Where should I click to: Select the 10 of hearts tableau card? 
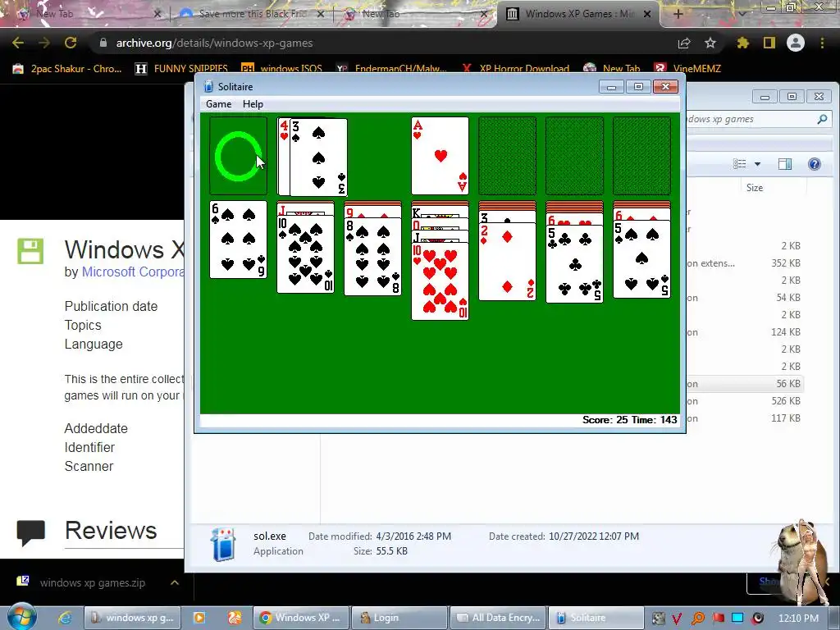(x=440, y=281)
